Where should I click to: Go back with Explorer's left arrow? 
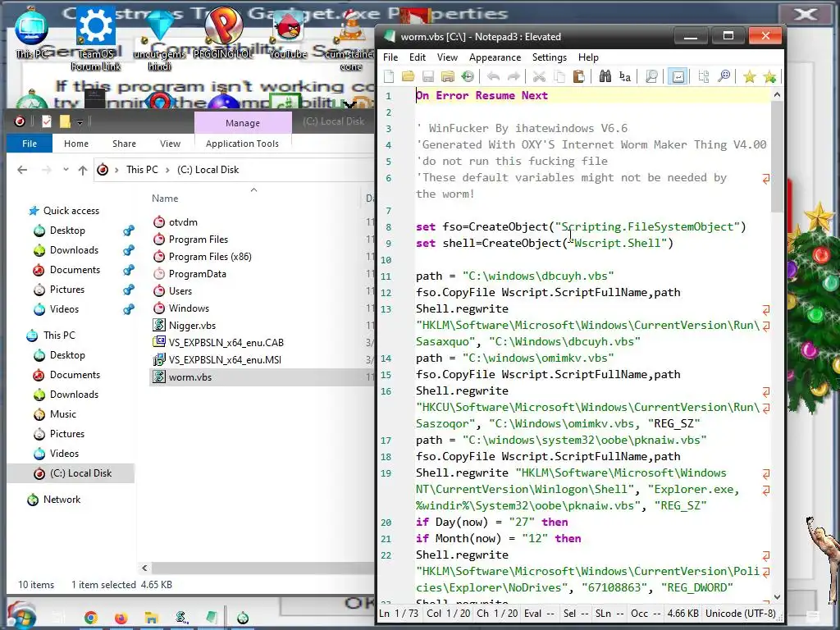(x=22, y=170)
